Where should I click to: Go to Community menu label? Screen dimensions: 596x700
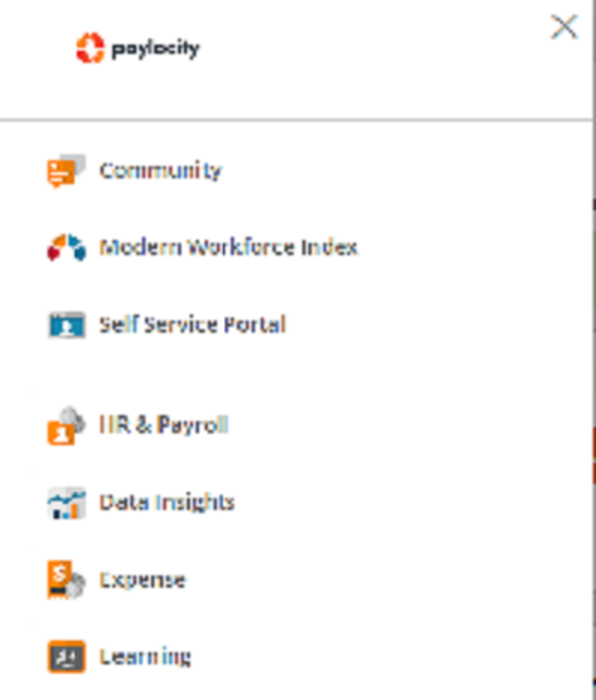(x=161, y=171)
